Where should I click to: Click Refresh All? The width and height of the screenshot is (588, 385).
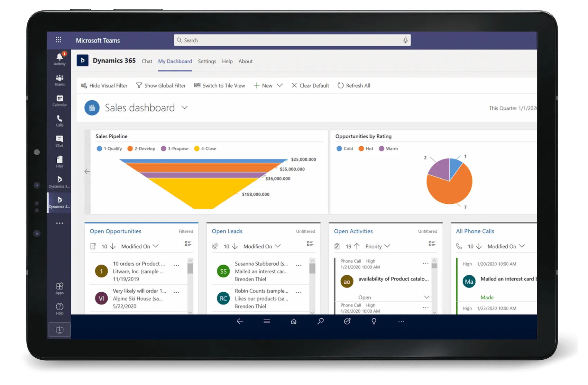tap(354, 85)
